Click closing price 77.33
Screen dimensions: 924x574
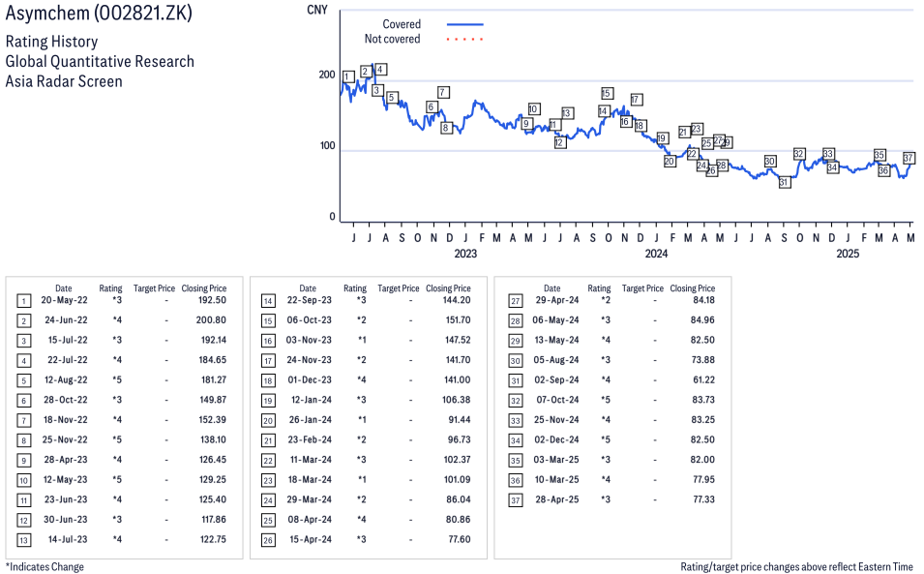[703, 499]
